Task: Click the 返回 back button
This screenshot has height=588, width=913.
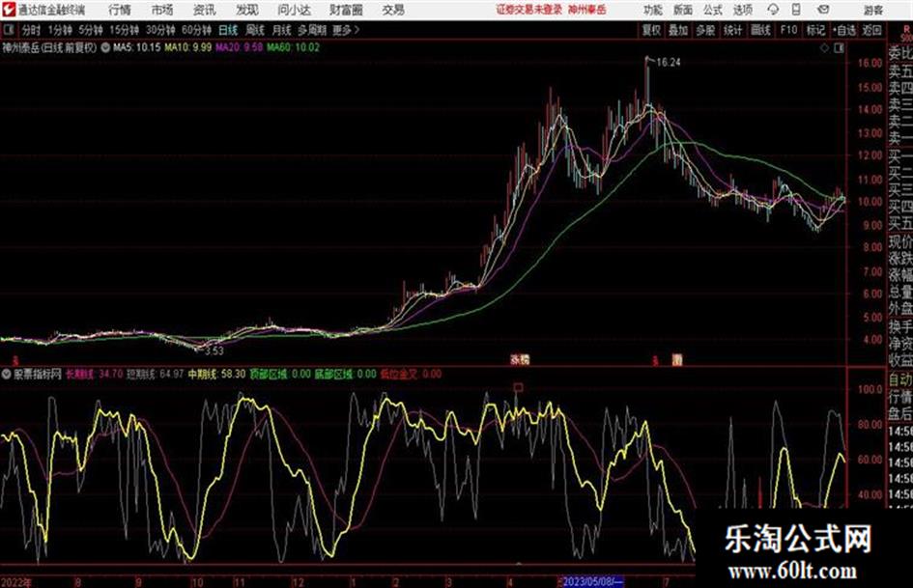Action: click(x=871, y=30)
